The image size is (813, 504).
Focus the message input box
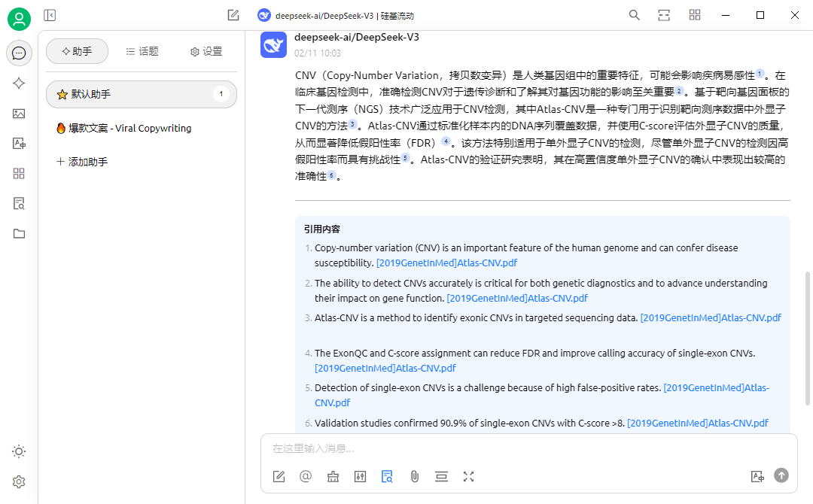(x=529, y=448)
